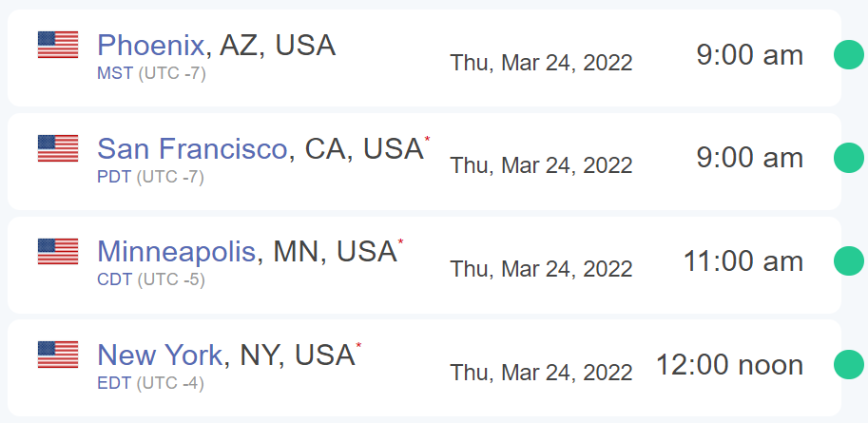Click the MST time zone abbreviation
The height and width of the screenshot is (423, 868).
115,73
